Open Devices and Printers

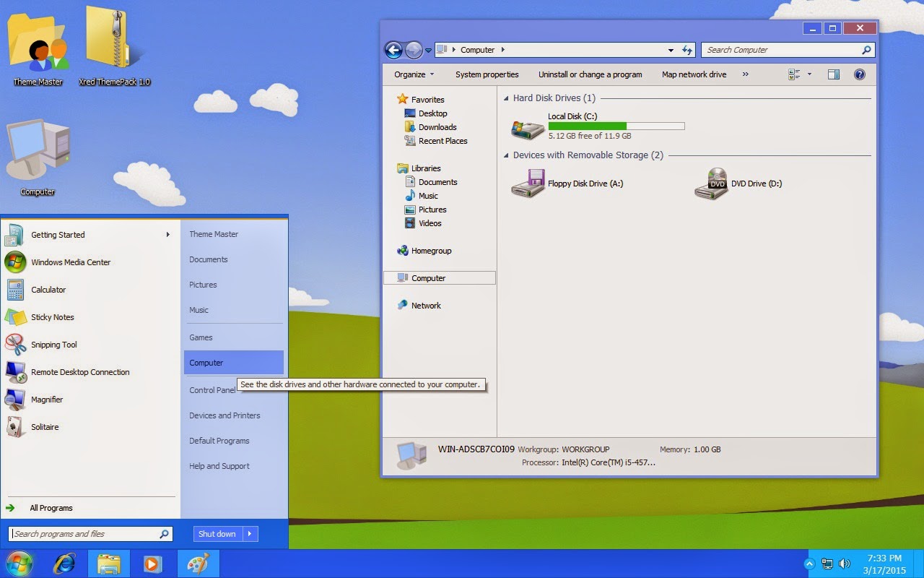(x=225, y=415)
